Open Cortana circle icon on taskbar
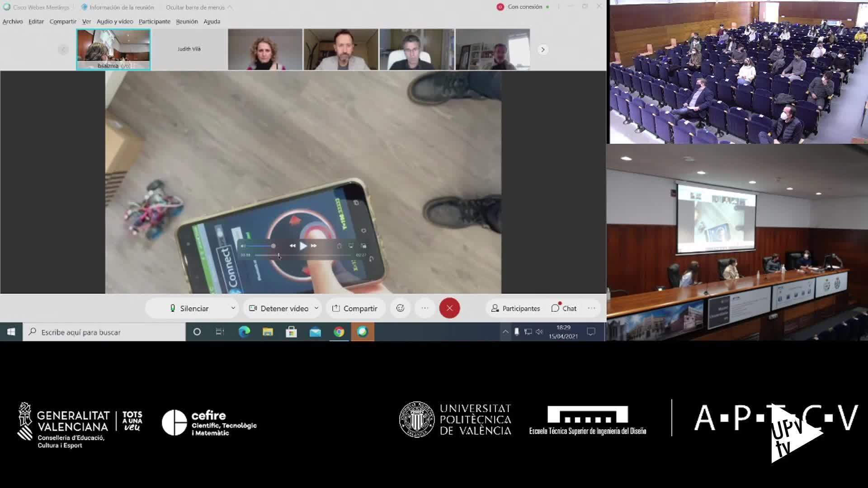Viewport: 868px width, 488px height. (x=197, y=332)
